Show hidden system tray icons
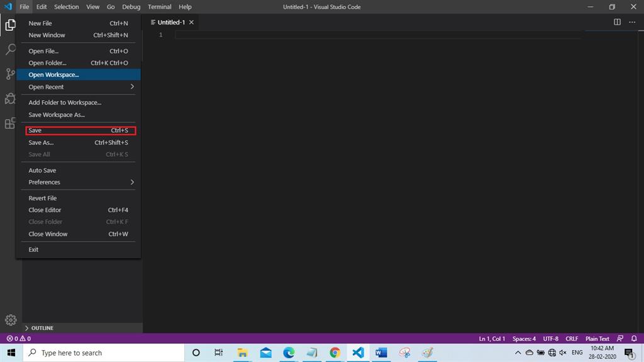This screenshot has height=362, width=644. (518, 353)
